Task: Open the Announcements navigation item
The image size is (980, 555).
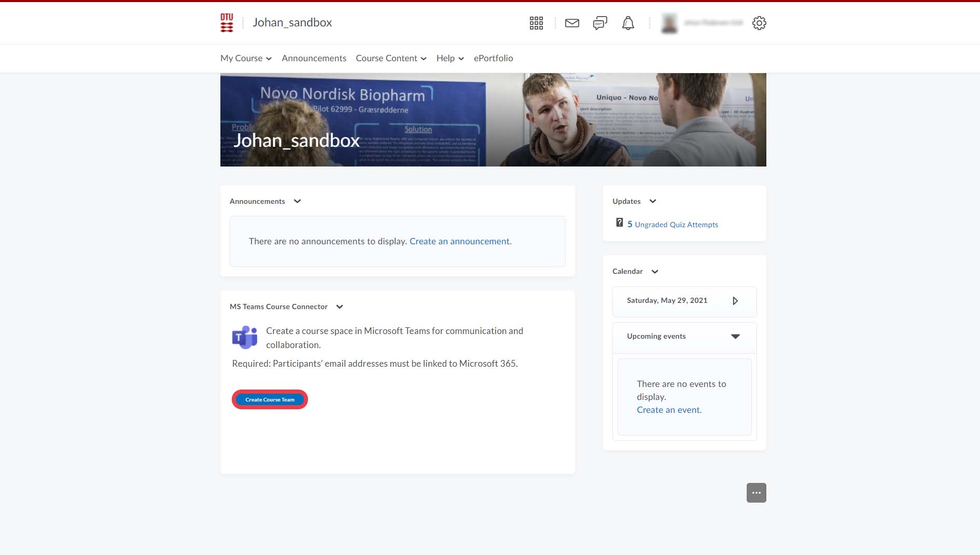Action: [314, 58]
